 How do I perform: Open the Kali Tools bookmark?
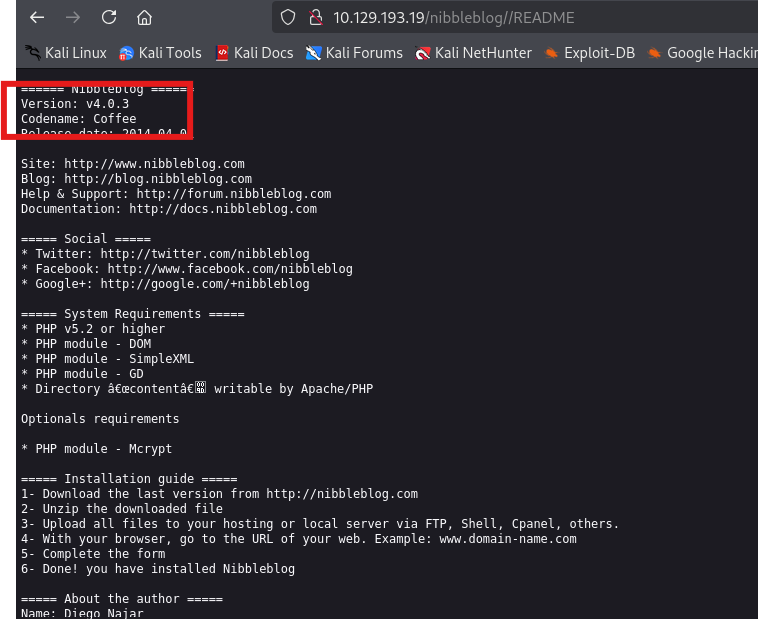[x=160, y=53]
